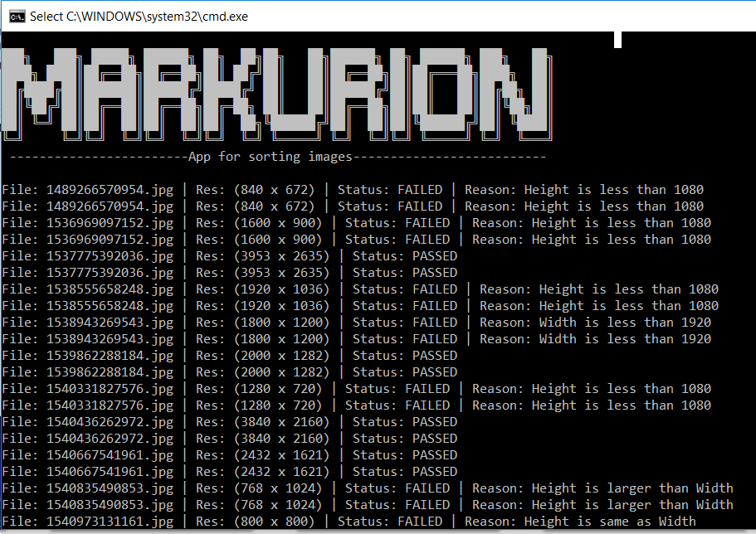This screenshot has width=756, height=534.
Task: Click the window title text showing cmd.exe path
Action: (x=139, y=17)
